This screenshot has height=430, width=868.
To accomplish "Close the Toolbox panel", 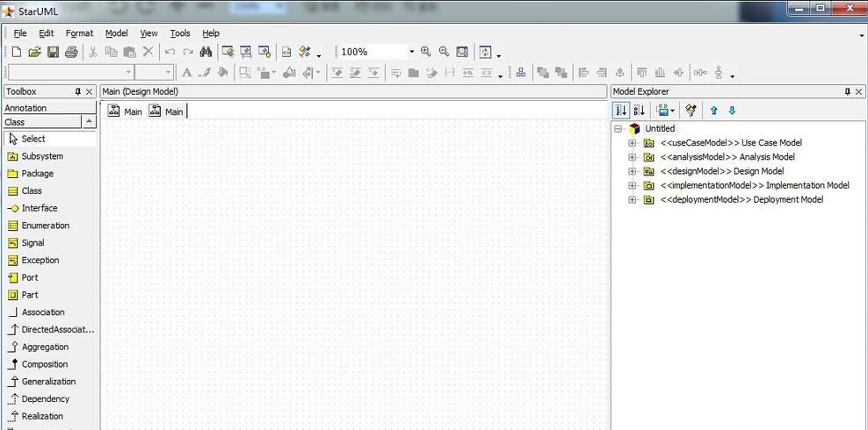I will (x=89, y=92).
